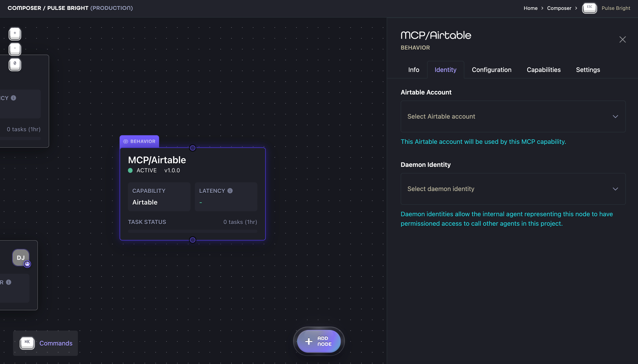Click the Latency cell on the node
Viewport: 638px width, 364px height.
[226, 197]
